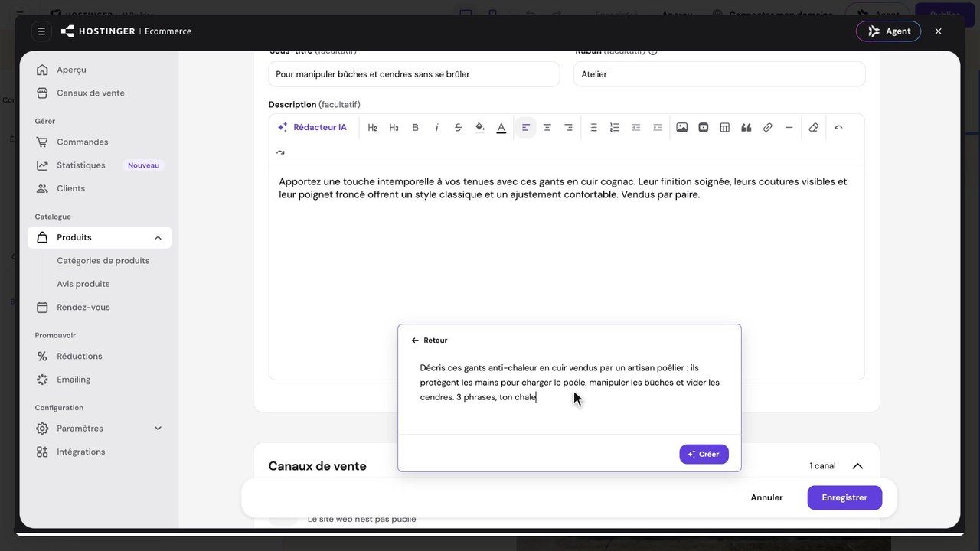Apply H3 heading format in description toolbar
Viewport: 980px width, 551px height.
tap(394, 128)
